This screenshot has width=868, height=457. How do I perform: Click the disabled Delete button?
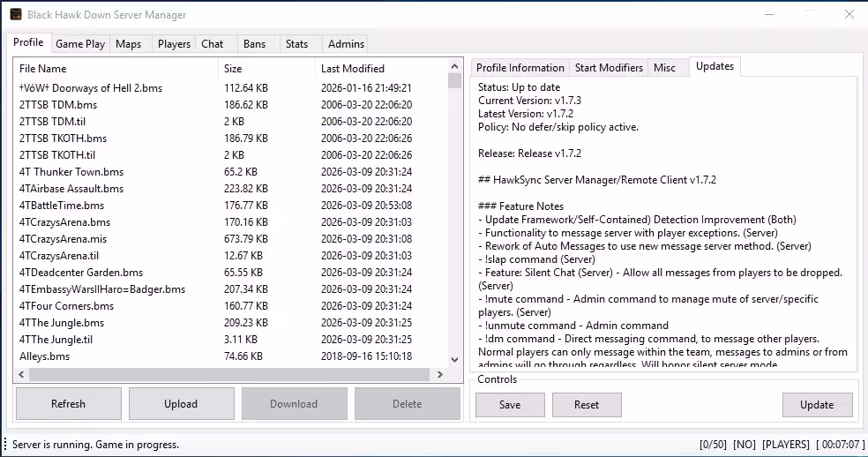coord(407,404)
